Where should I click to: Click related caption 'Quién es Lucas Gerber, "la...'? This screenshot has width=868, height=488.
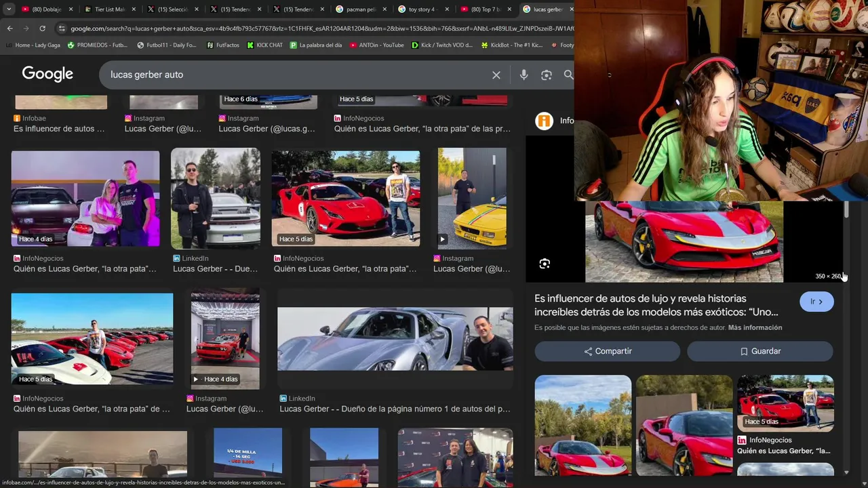coord(783,451)
